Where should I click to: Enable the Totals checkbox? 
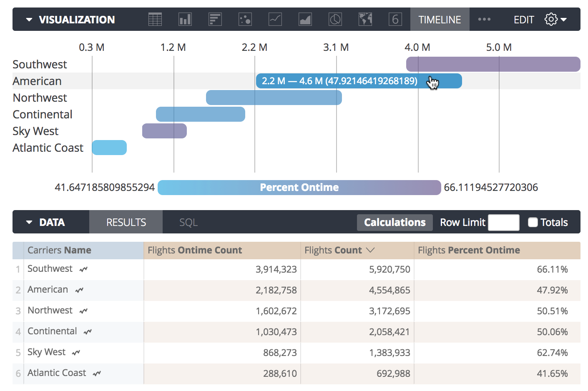pyautogui.click(x=533, y=222)
